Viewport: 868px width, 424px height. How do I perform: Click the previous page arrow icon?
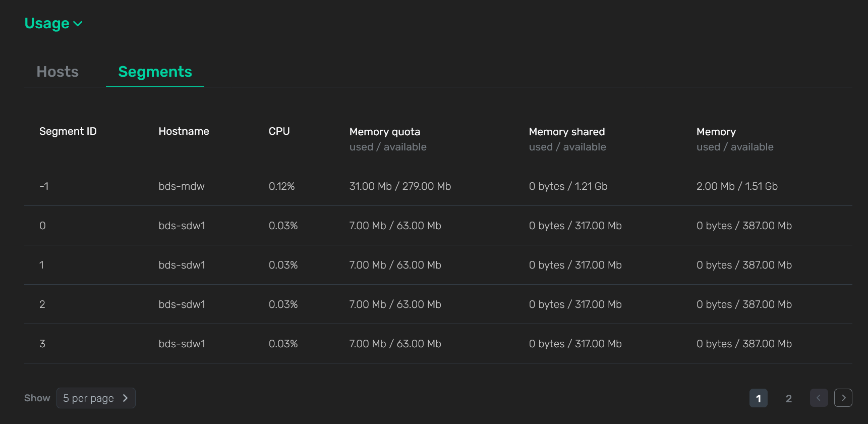(819, 398)
